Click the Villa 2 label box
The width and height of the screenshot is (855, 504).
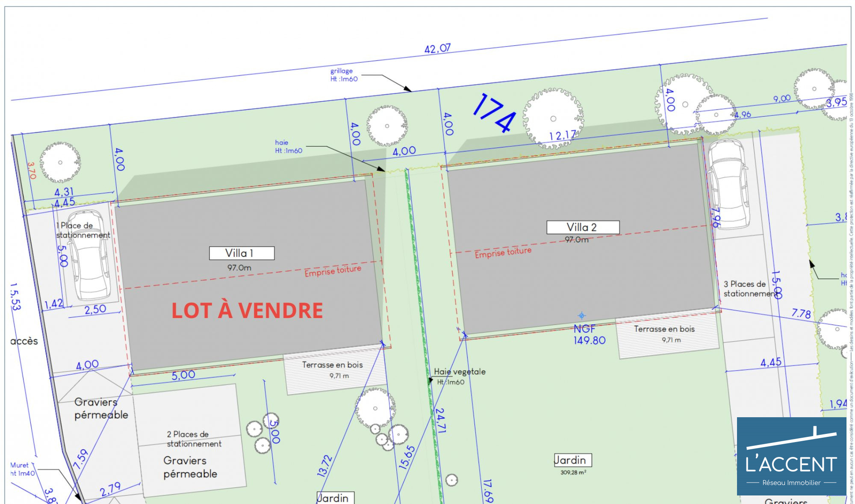583,227
